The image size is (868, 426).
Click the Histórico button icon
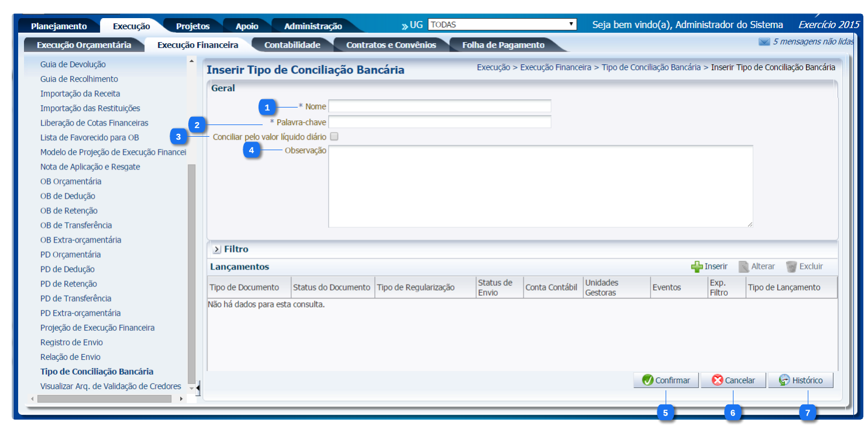pos(785,380)
